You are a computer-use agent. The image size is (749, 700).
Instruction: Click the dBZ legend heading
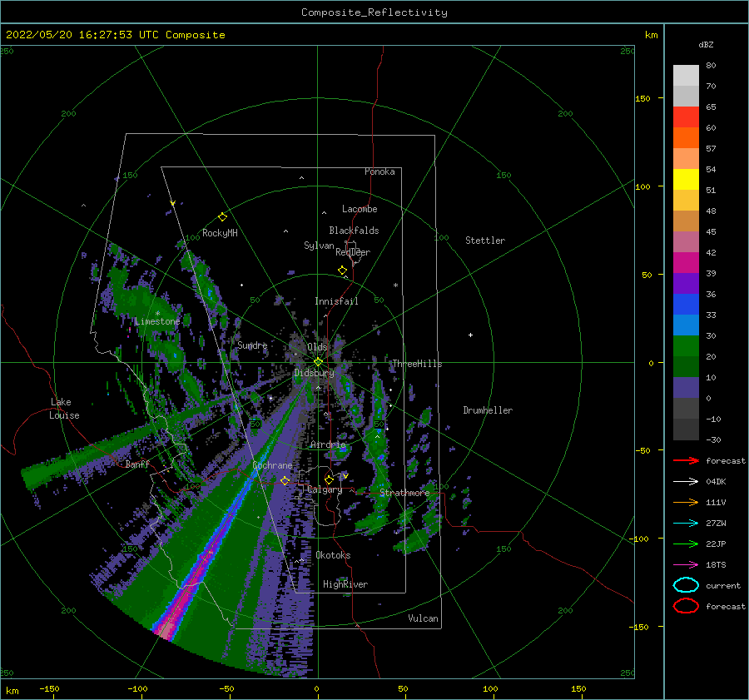[x=706, y=44]
